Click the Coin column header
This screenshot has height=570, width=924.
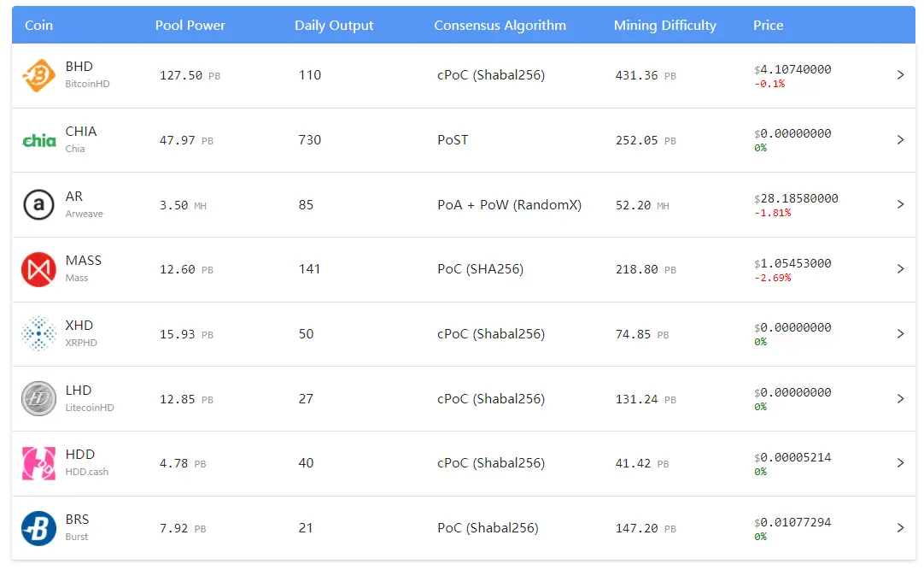tap(39, 26)
